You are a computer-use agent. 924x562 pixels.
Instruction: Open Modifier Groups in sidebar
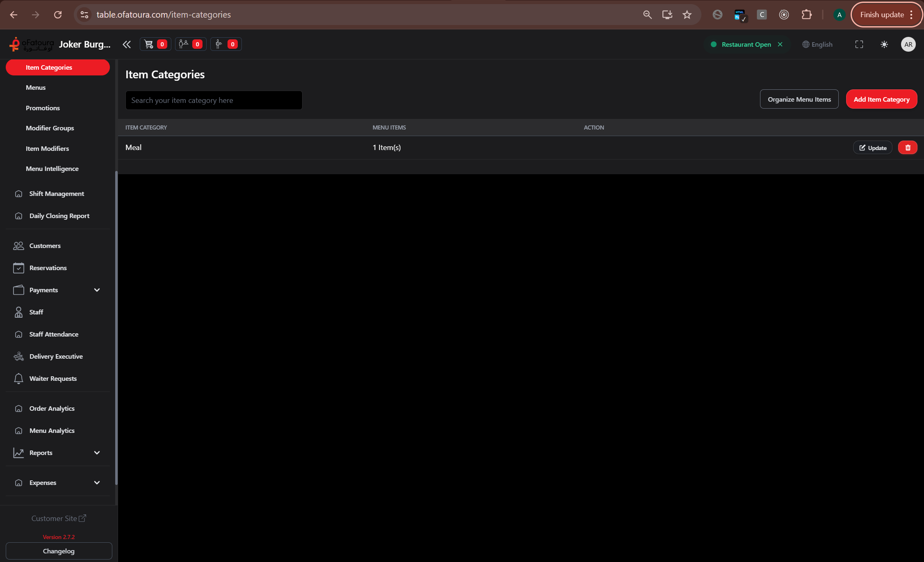tap(50, 128)
